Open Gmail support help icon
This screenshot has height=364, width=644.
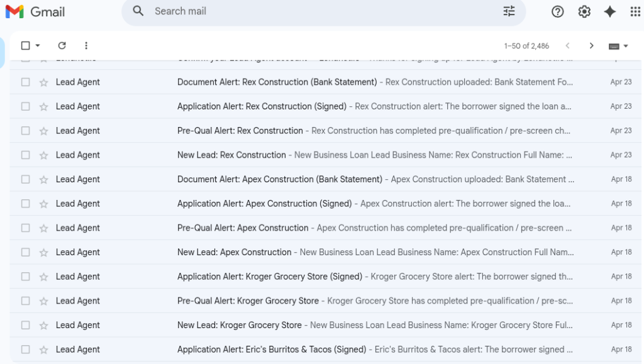tap(557, 11)
